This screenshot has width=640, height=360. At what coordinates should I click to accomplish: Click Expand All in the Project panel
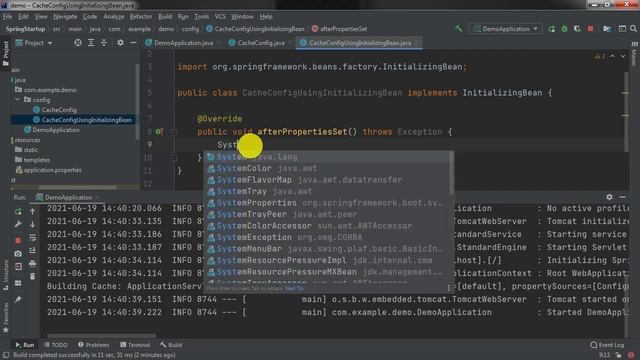point(91,43)
